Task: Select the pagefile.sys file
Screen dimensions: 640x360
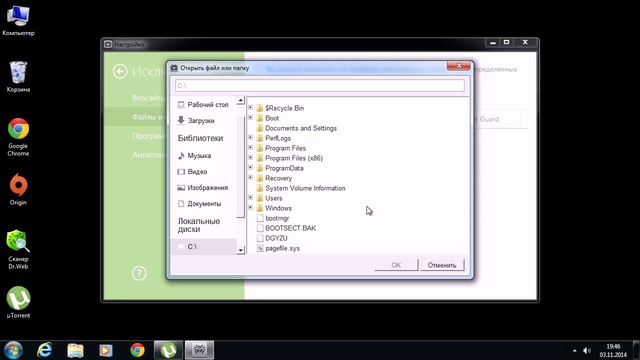Action: point(278,248)
